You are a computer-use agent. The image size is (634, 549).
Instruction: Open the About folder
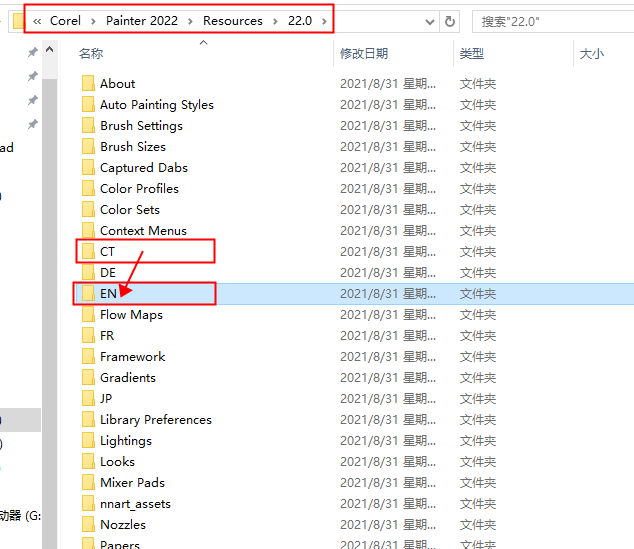(117, 84)
